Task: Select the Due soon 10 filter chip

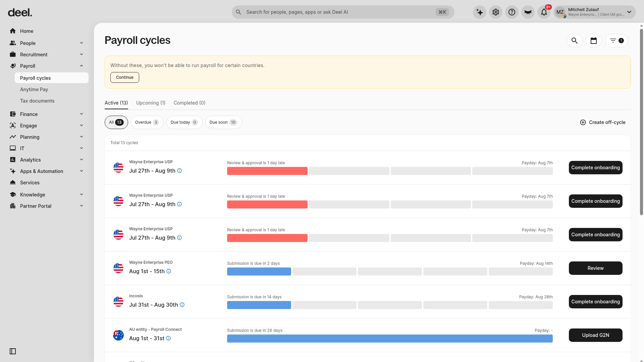Action: [x=223, y=122]
